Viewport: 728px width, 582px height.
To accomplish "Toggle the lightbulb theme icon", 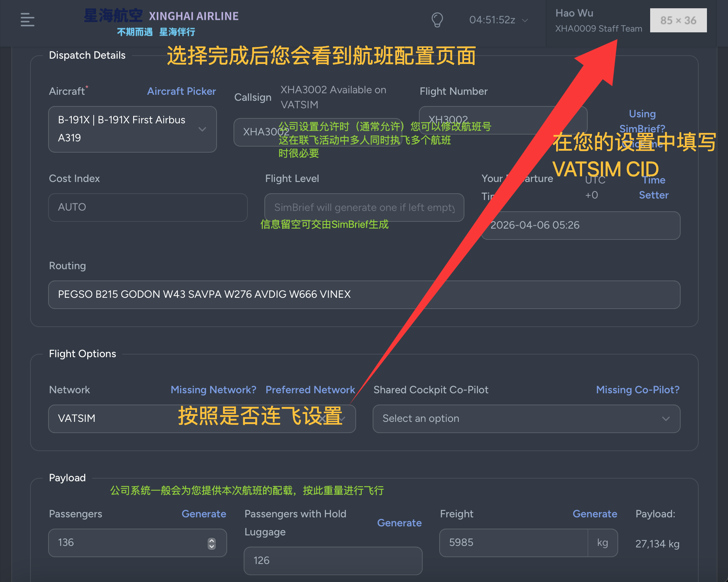I will pos(437,20).
